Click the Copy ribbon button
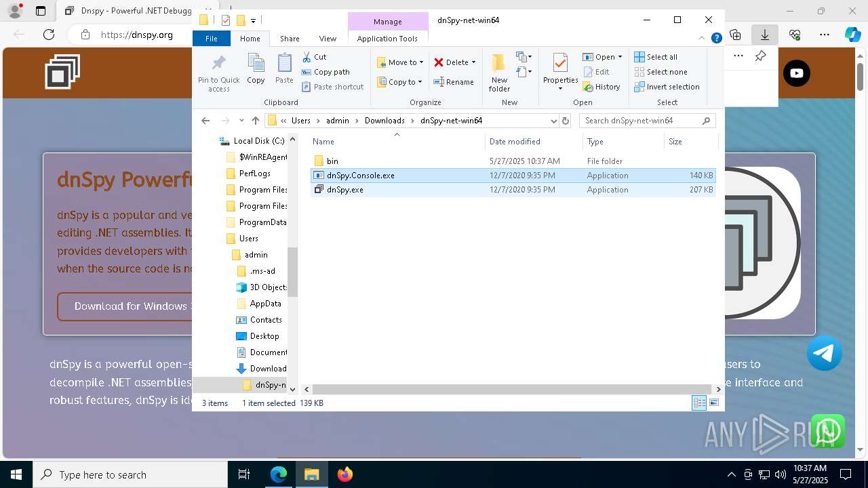 [x=256, y=68]
